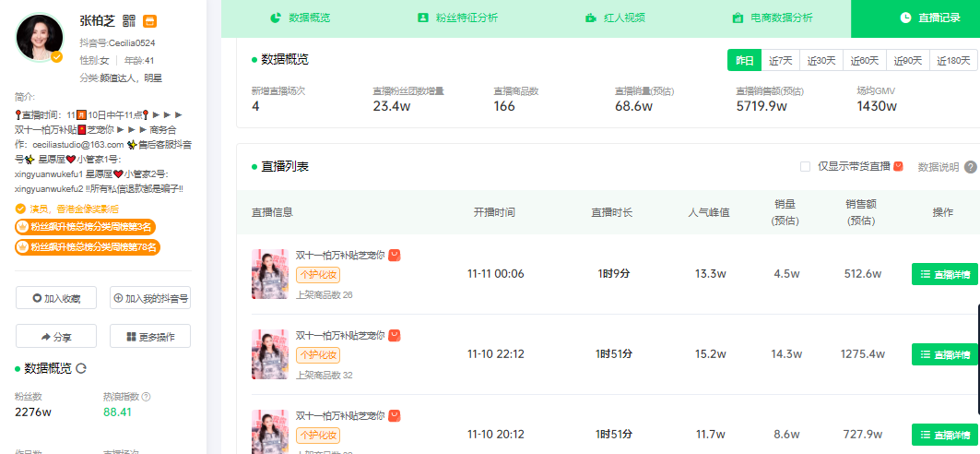The width and height of the screenshot is (980, 454).
Task: Click the 68.6w 直播销量 value
Action: 633,106
